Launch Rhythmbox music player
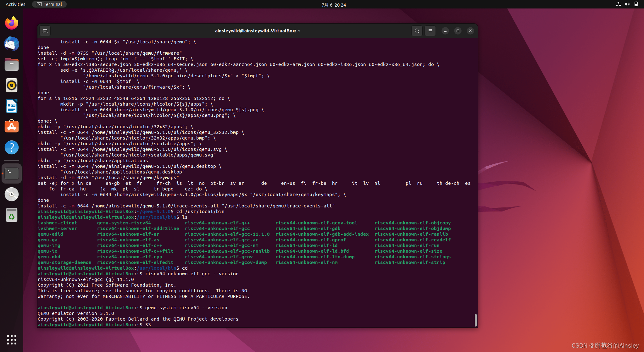 12,85
